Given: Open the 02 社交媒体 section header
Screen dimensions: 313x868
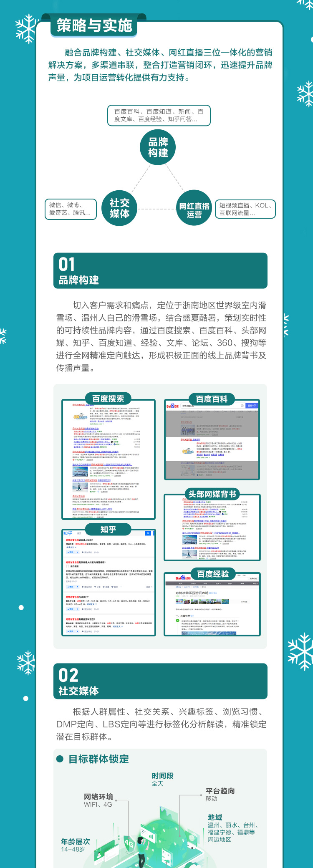Looking at the screenshot, I should 160,681.
